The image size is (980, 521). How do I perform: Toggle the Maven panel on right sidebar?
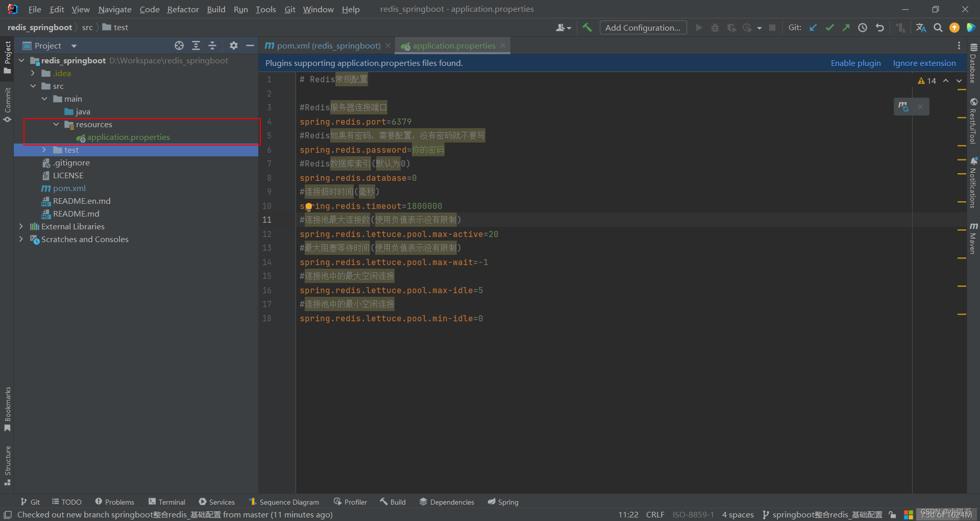coord(974,240)
